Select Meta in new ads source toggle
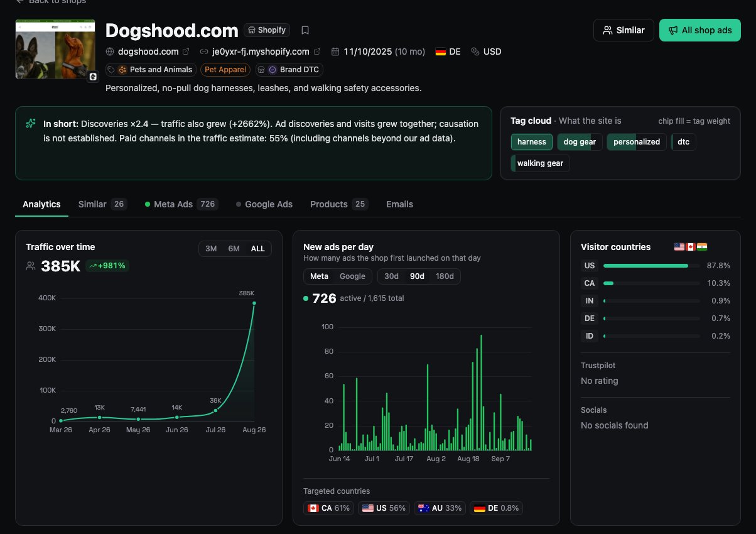The image size is (756, 534). (319, 276)
